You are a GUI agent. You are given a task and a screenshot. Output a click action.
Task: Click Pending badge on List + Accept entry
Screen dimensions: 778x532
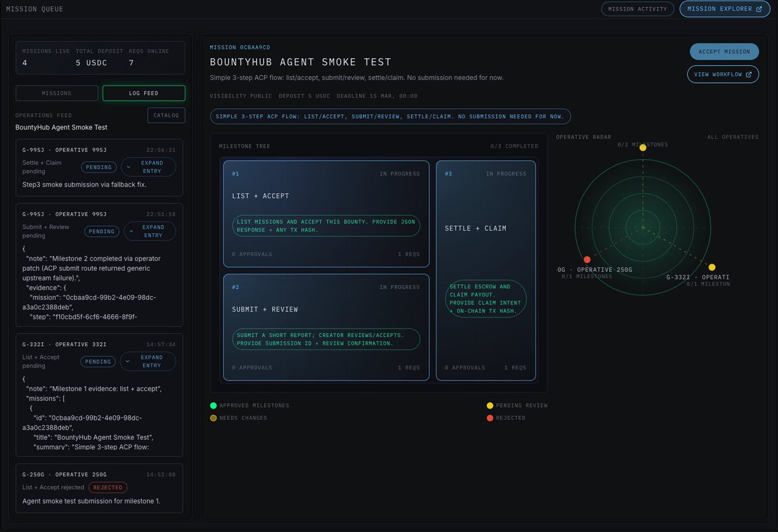click(99, 362)
